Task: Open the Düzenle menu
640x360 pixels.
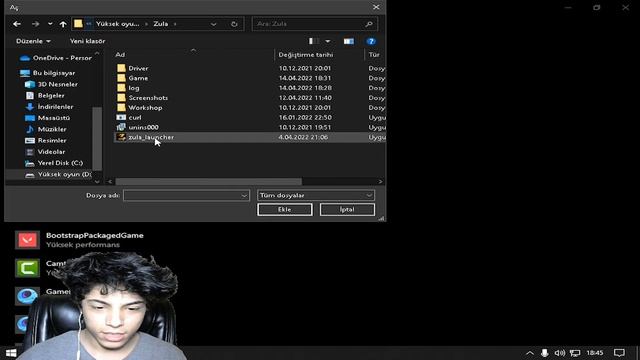Action: (33, 41)
